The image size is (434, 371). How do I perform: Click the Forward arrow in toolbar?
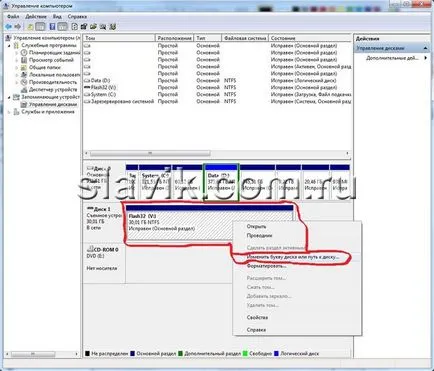pyautogui.click(x=18, y=27)
